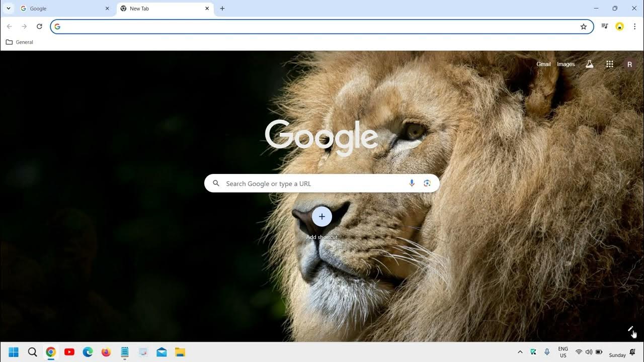Click the magnifier icon in search box
Screen dimensions: 644x362
(x=216, y=184)
